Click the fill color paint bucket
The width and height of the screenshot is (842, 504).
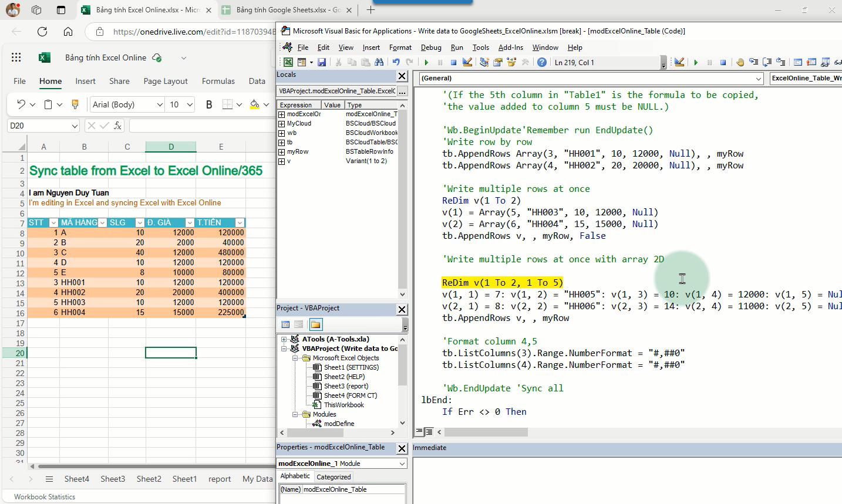pyautogui.click(x=254, y=104)
